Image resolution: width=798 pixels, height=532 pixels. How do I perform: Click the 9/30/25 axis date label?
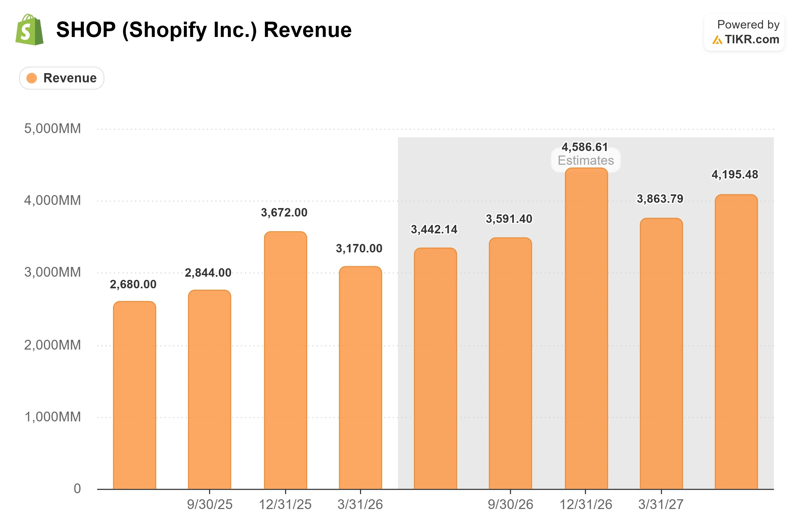coord(210,505)
